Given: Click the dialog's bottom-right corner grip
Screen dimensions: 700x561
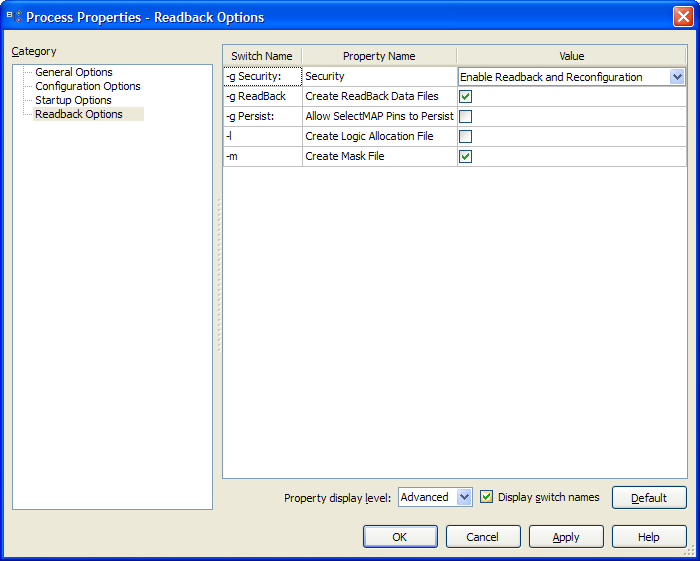Looking at the screenshot, I should (690, 553).
